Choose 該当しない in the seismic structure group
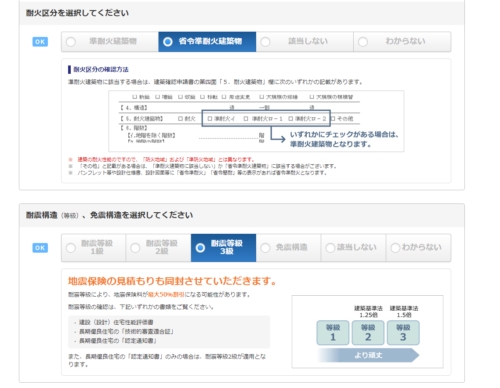 click(x=353, y=248)
